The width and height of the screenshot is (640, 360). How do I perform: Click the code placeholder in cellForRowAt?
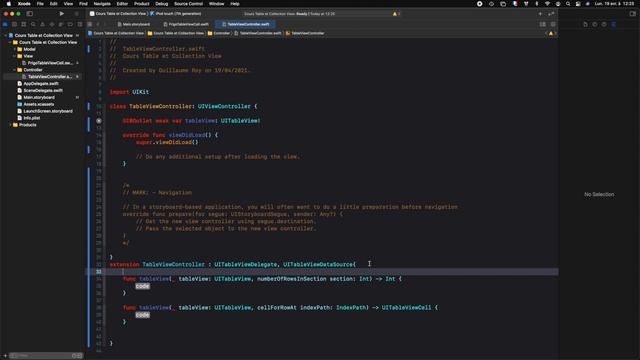click(x=142, y=315)
